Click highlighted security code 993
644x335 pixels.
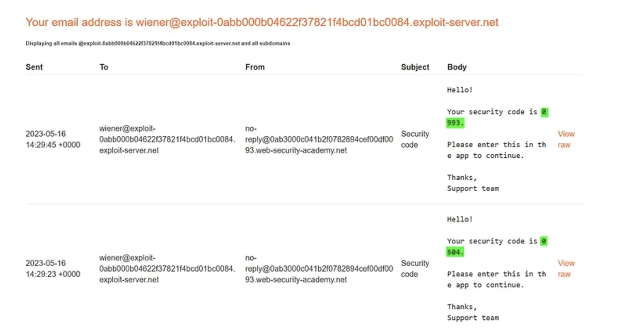[x=456, y=123]
